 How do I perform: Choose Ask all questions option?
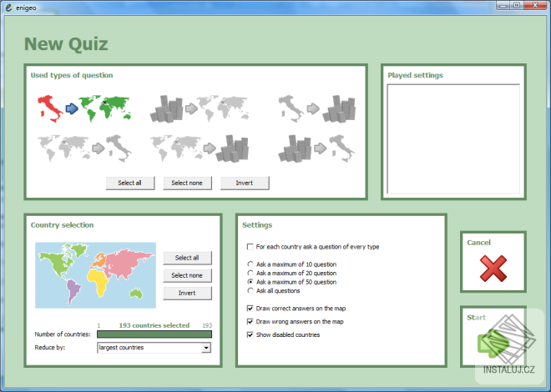[250, 290]
